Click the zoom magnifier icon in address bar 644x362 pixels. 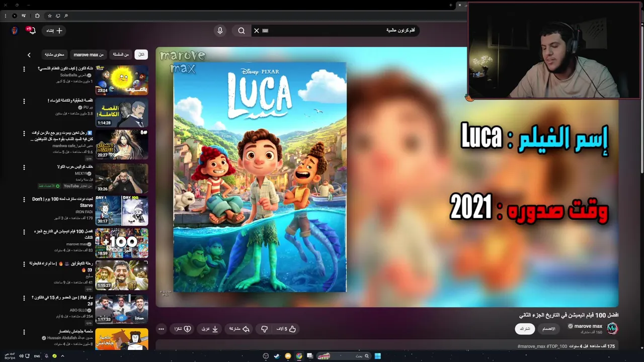pyautogui.click(x=66, y=16)
